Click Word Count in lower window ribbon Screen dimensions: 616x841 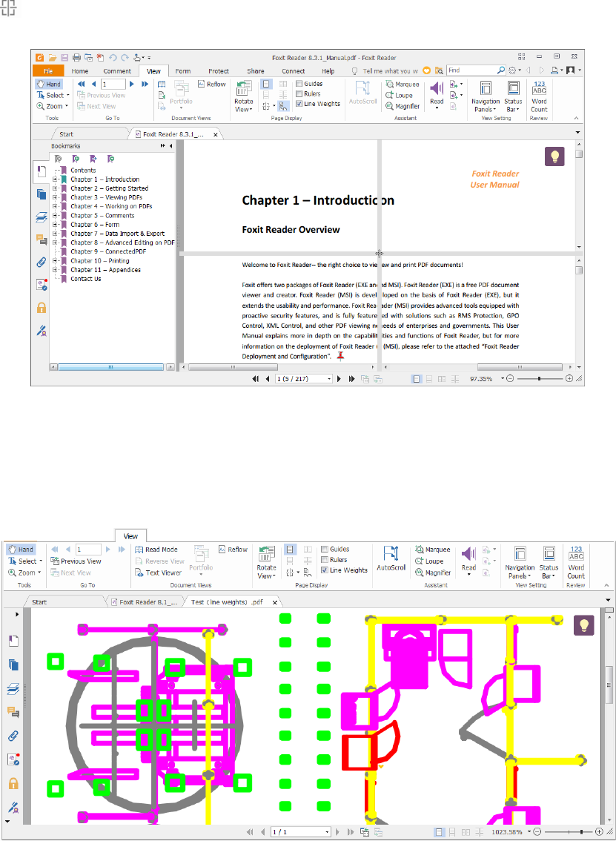pos(576,563)
